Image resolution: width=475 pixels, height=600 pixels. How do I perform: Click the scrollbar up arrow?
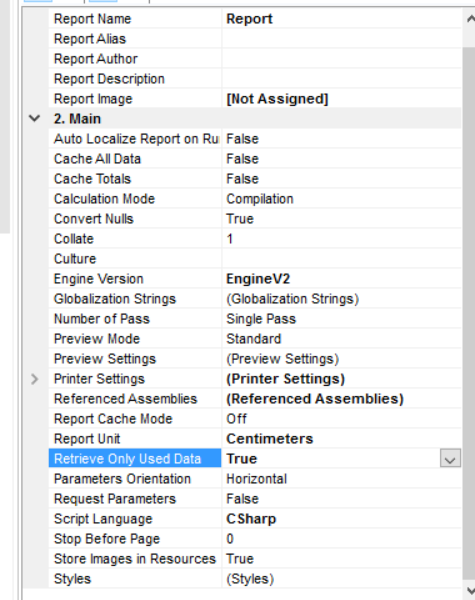[x=470, y=19]
